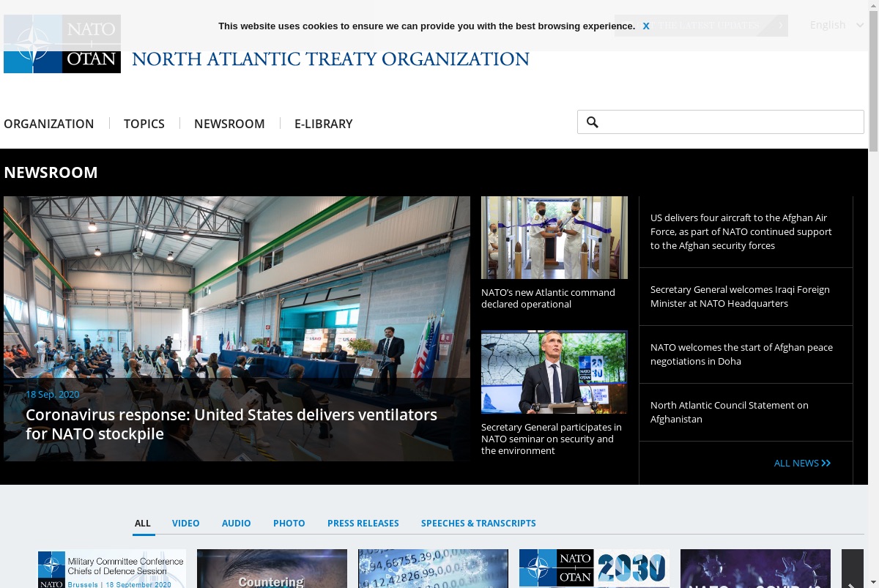
Task: Open the purple COVID virus thumbnail
Action: (755, 569)
